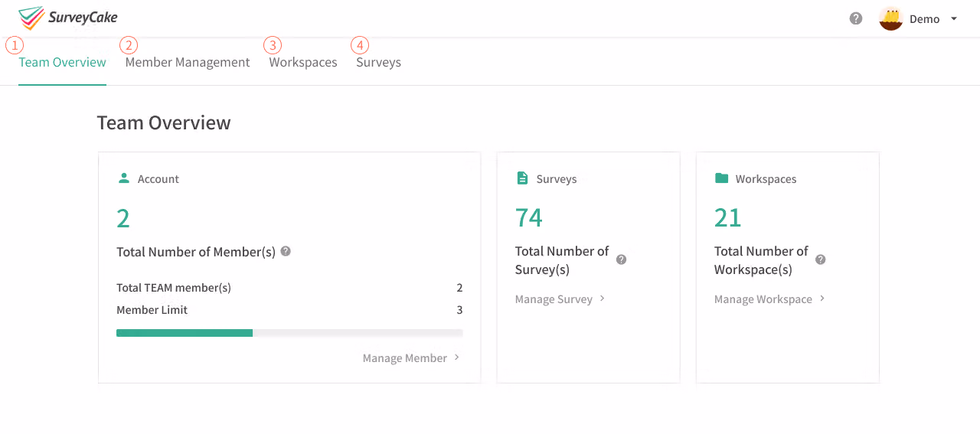Click the Team Overview page heading

click(x=164, y=123)
